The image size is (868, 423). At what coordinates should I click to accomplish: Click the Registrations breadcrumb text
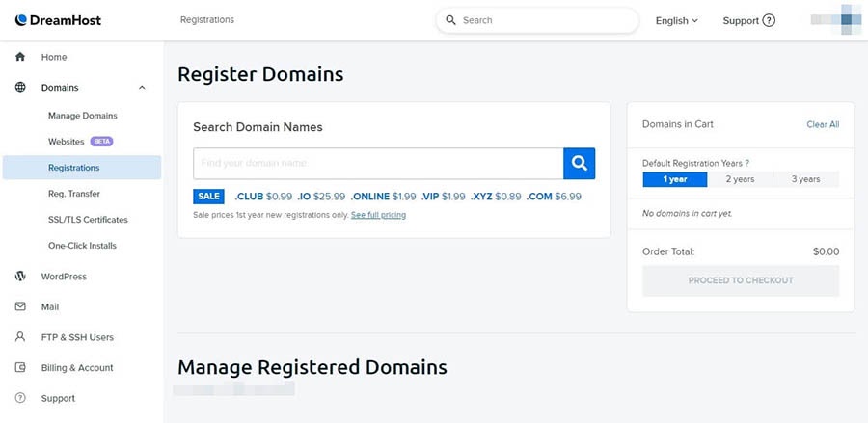tap(207, 20)
